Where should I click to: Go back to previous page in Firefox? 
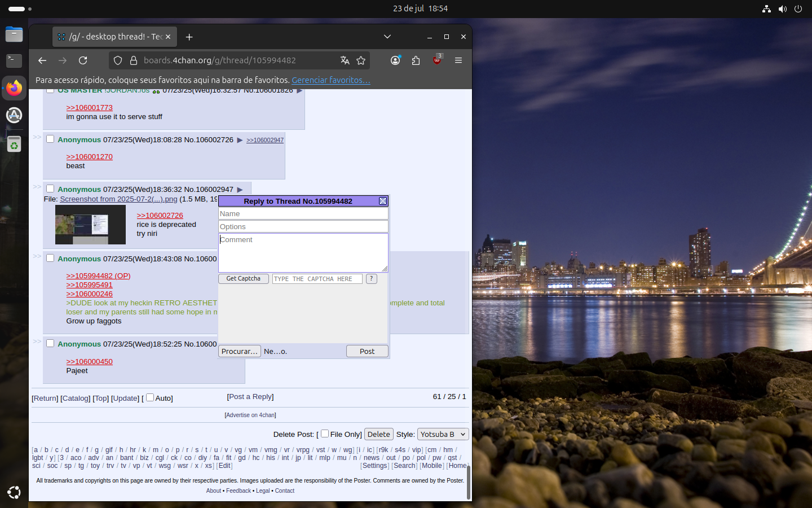(42, 60)
